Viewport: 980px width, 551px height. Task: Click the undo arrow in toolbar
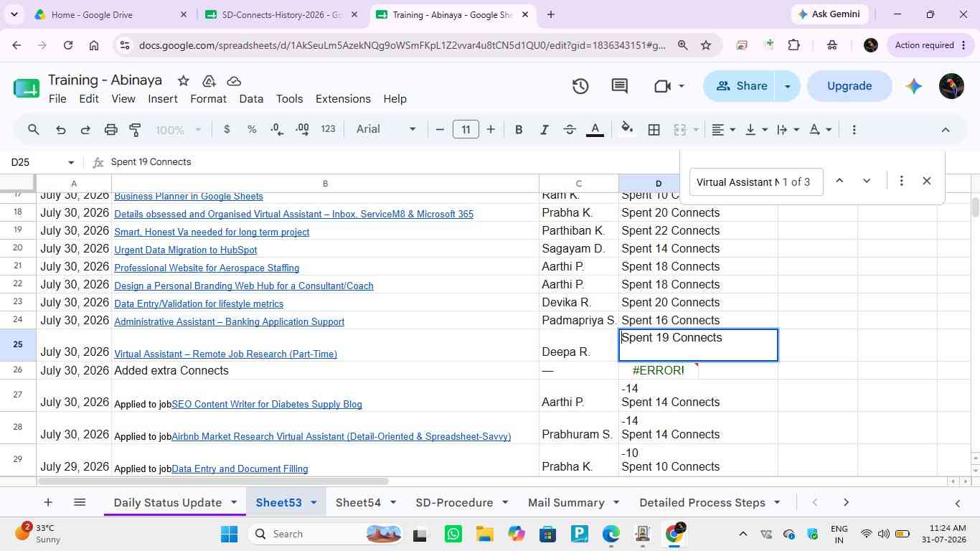61,130
